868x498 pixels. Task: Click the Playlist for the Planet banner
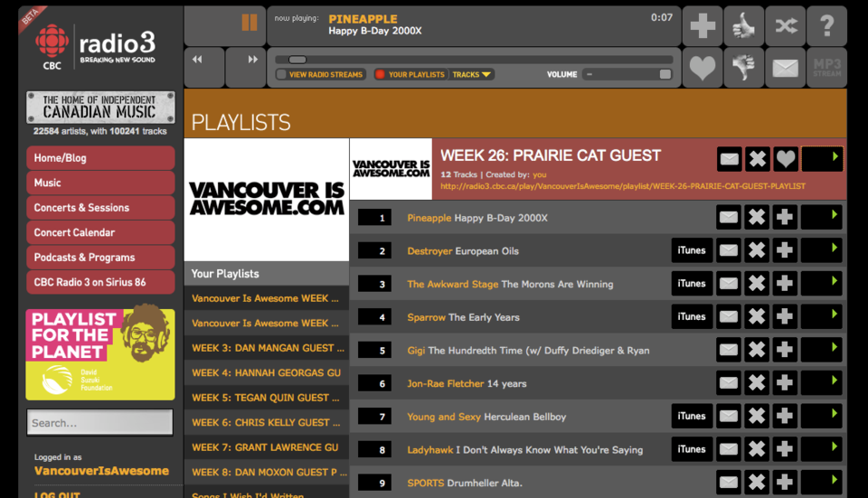(100, 352)
